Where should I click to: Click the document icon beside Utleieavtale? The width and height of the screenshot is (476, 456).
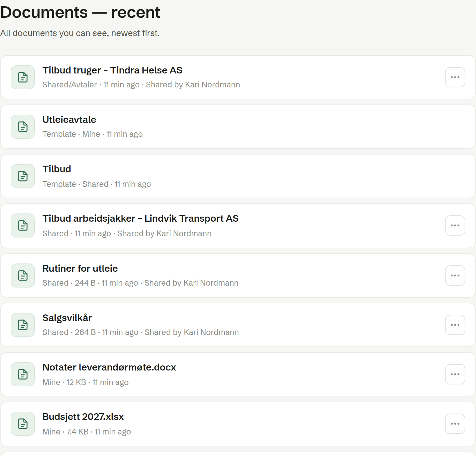click(23, 127)
